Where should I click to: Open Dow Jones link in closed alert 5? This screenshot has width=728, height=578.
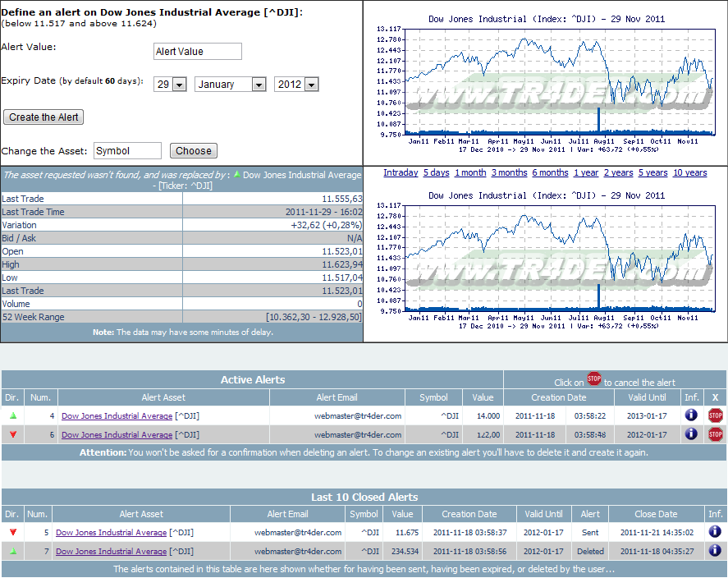(111, 533)
